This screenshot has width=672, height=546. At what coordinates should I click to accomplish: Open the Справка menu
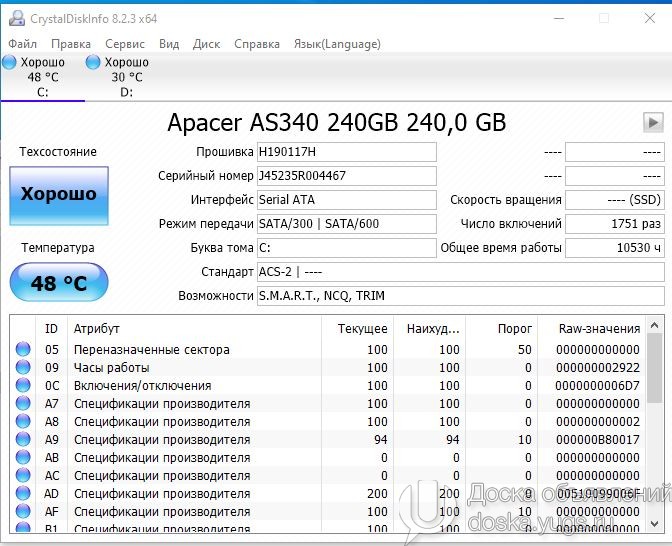257,44
